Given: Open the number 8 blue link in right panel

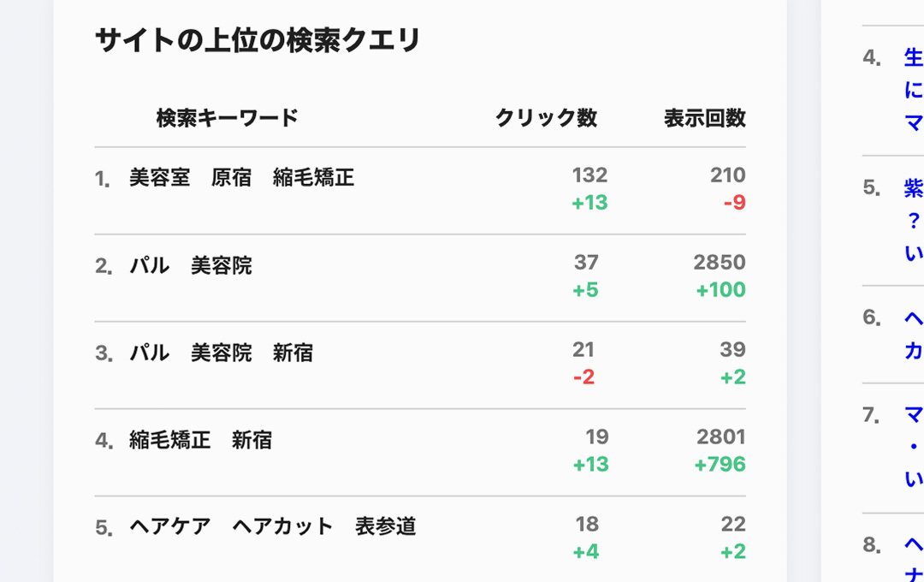Looking at the screenshot, I should click(913, 556).
